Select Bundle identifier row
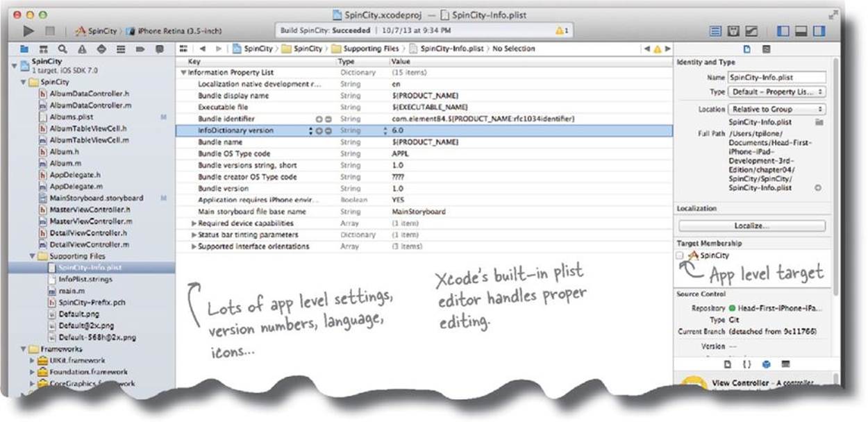Viewport: 868px width, 422px height. (423, 119)
